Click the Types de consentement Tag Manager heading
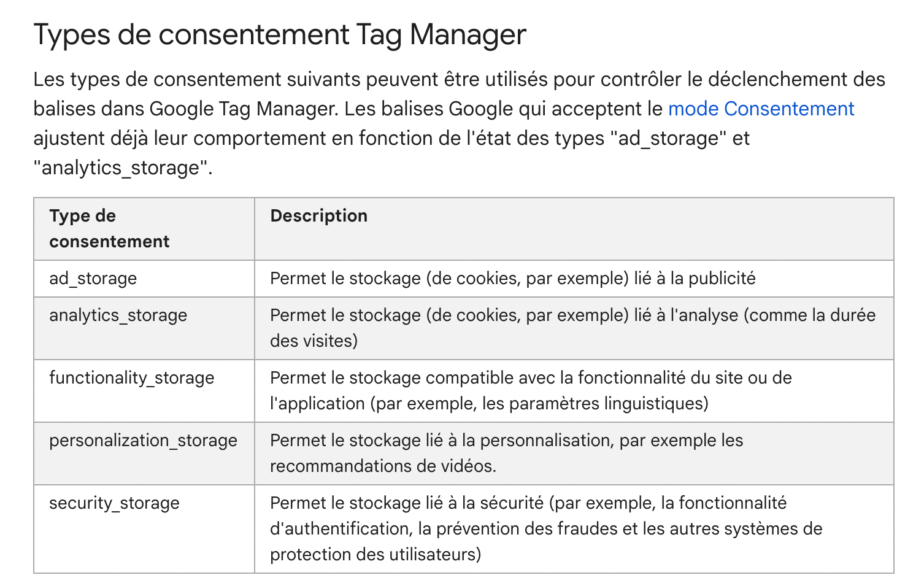This screenshot has height=583, width=924. coord(280,34)
